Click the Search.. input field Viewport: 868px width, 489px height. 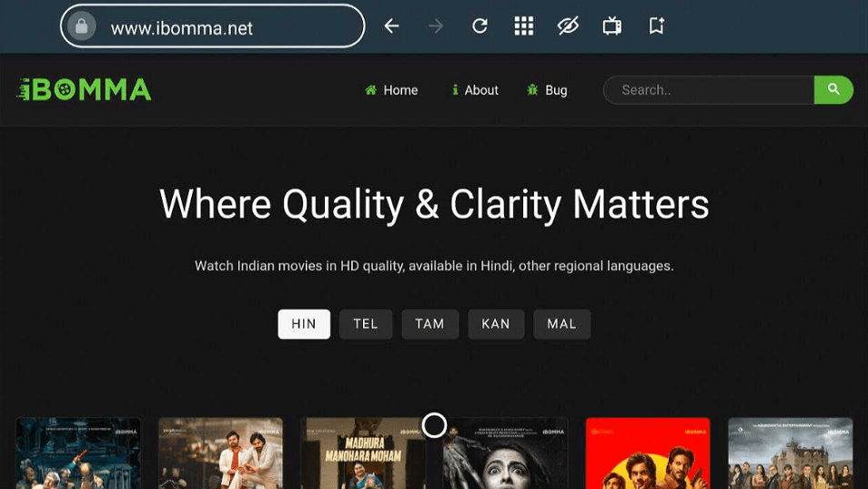tap(709, 90)
